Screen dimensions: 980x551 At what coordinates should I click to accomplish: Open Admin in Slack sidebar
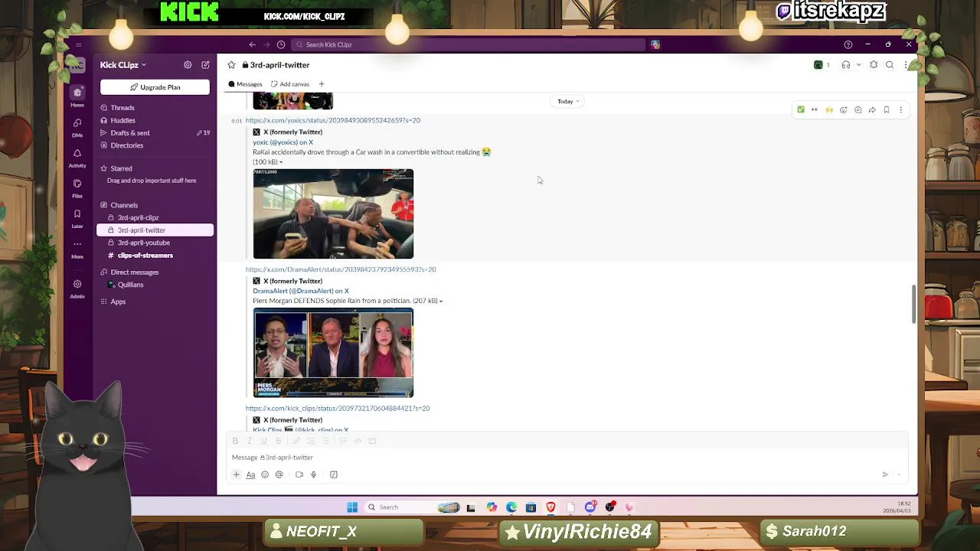pyautogui.click(x=77, y=289)
